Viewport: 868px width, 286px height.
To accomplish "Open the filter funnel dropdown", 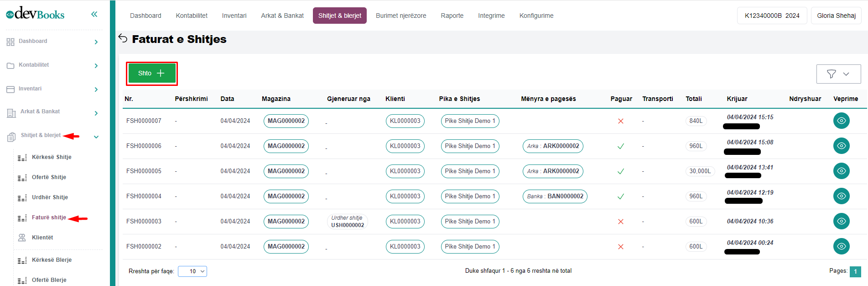I will [x=838, y=74].
